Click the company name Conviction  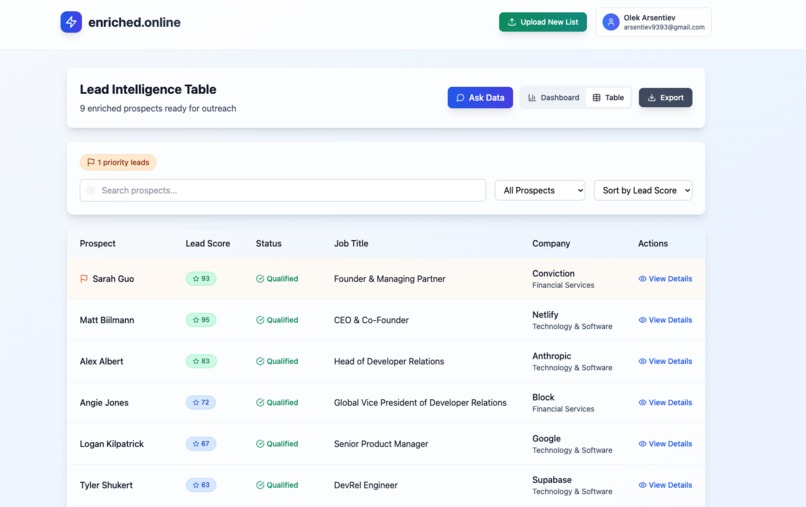pyautogui.click(x=553, y=274)
